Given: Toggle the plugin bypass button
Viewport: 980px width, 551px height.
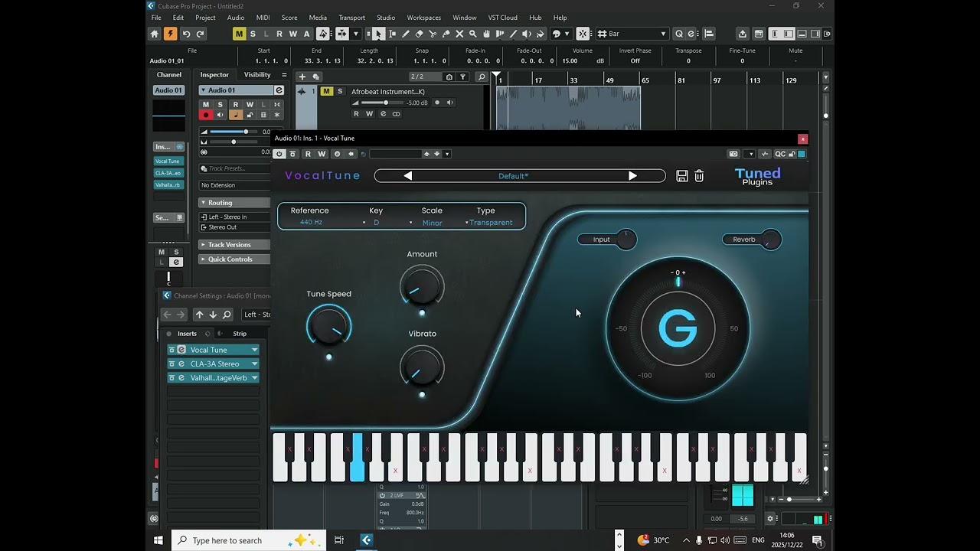Looking at the screenshot, I should pyautogui.click(x=292, y=154).
